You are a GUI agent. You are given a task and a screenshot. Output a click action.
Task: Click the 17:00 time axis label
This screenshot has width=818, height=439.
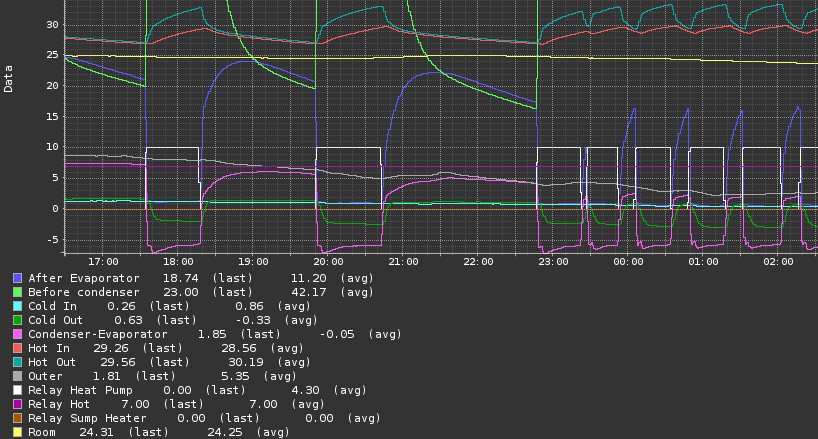tap(103, 261)
